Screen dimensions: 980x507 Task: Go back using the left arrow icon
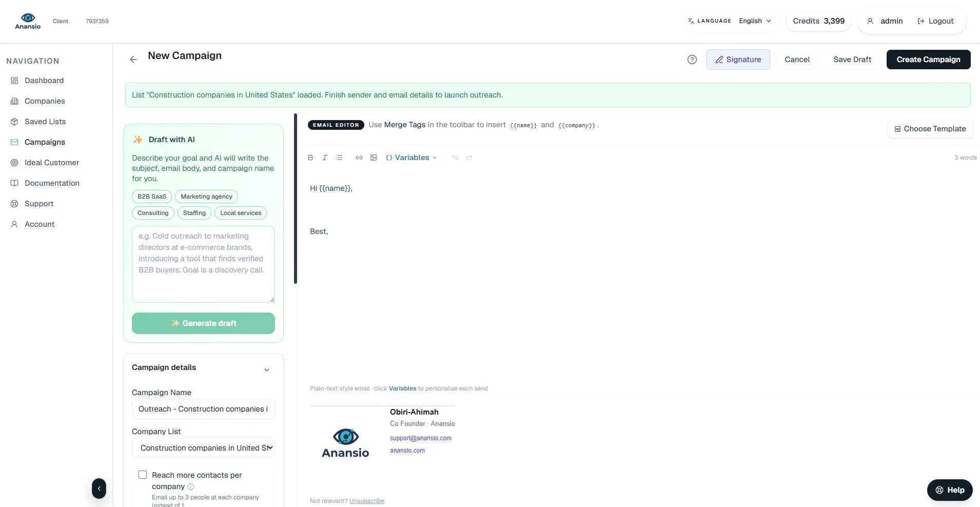tap(133, 60)
